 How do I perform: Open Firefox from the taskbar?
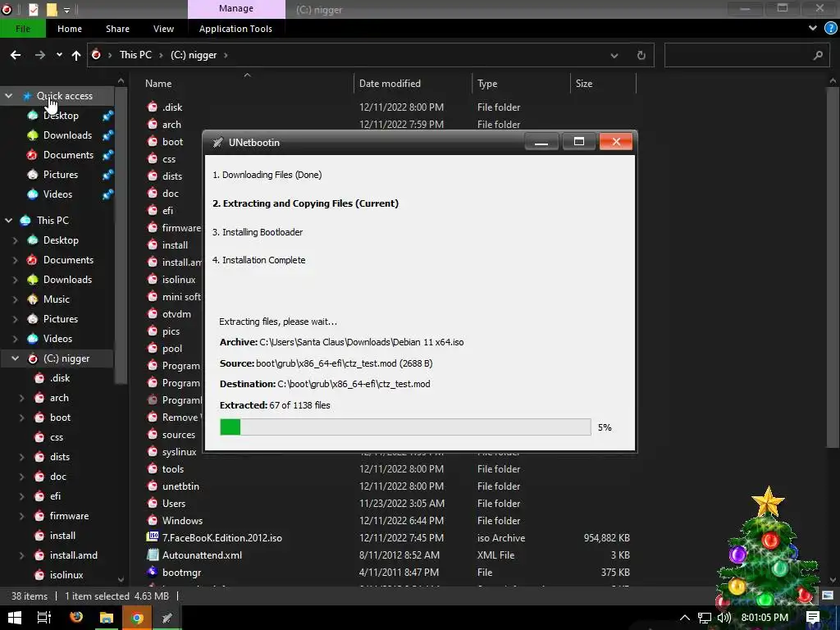(76, 617)
